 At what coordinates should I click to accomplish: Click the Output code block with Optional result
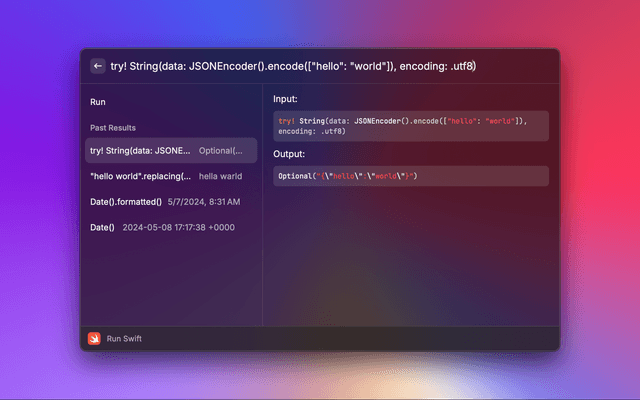[x=410, y=176]
